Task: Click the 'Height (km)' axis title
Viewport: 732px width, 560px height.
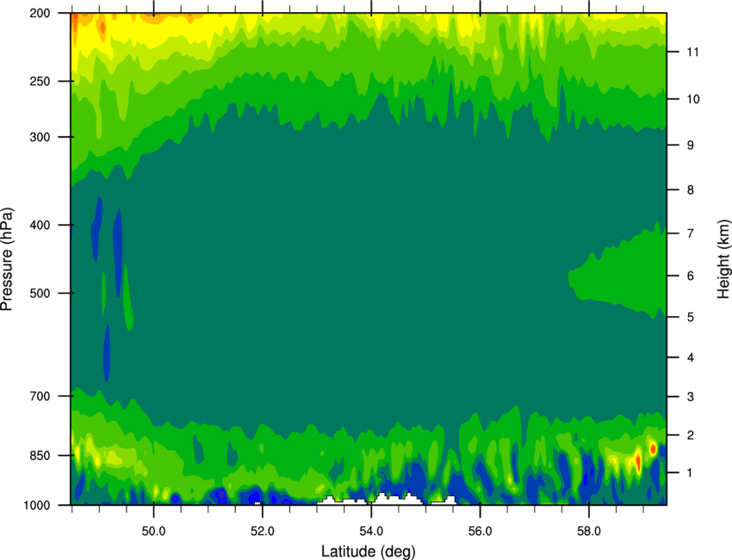Action: 723,259
